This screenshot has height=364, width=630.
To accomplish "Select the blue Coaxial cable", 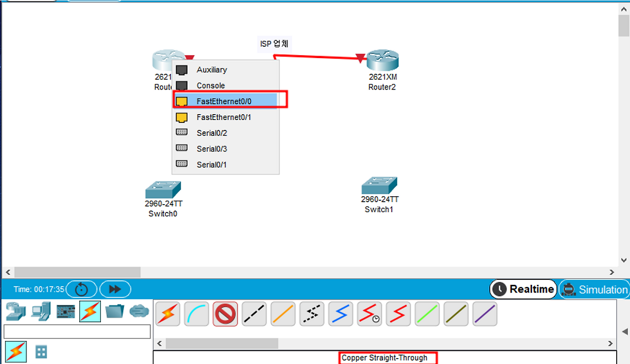I will (341, 314).
